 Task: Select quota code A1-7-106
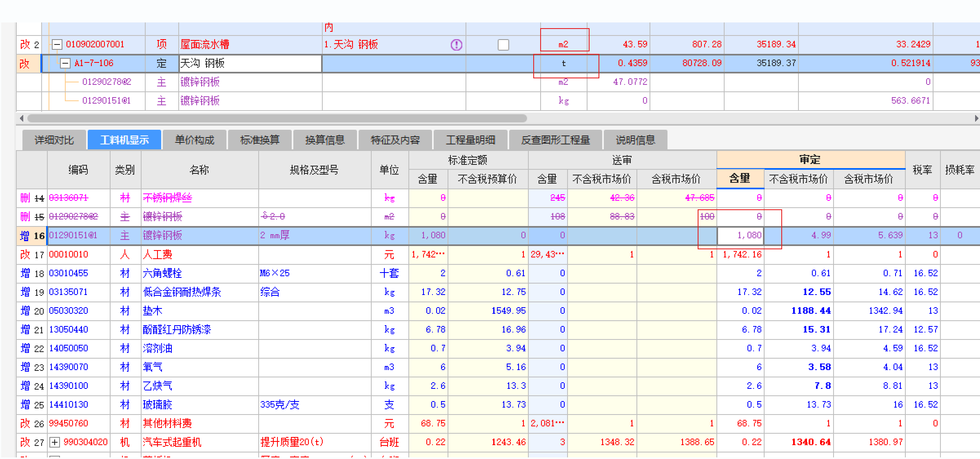click(94, 63)
